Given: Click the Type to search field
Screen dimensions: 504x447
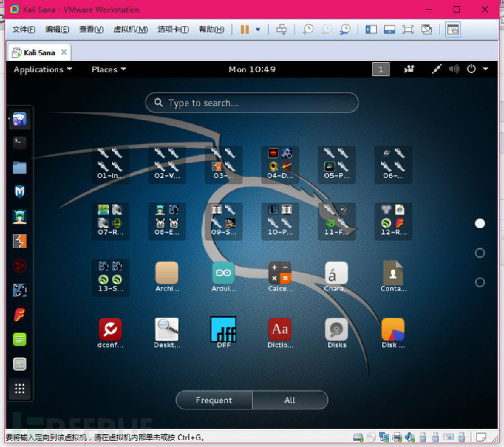Looking at the screenshot, I should (251, 103).
